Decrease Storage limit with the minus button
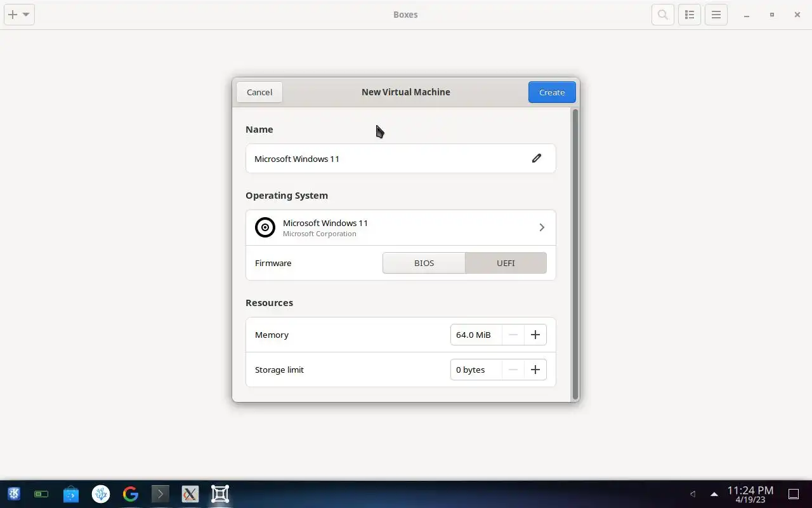The image size is (812, 508). 513,370
